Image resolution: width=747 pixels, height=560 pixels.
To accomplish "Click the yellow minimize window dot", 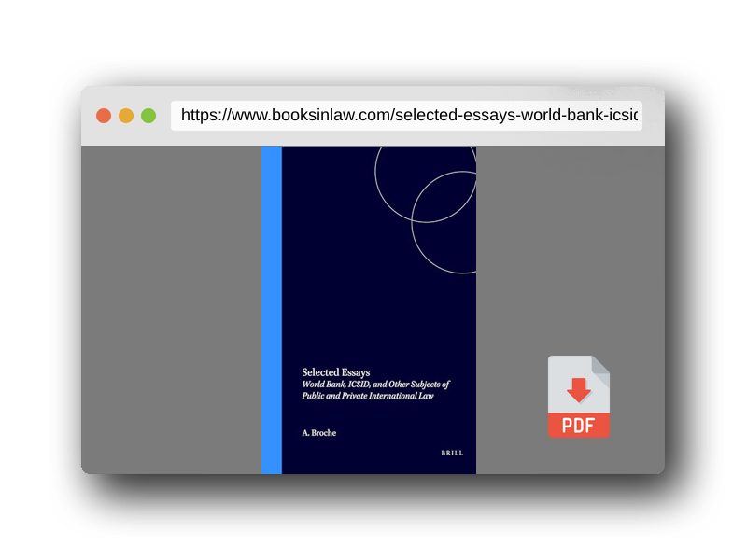I will pos(126,116).
